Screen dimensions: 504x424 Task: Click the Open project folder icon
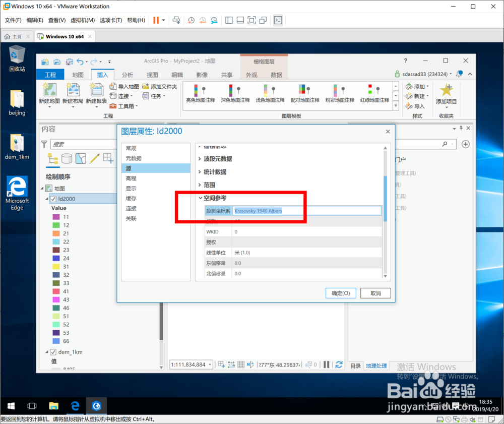tap(57, 62)
